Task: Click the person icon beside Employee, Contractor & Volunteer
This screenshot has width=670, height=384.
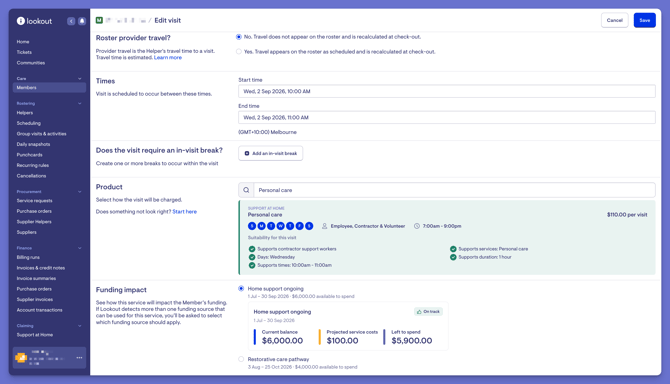Action: [x=325, y=226]
